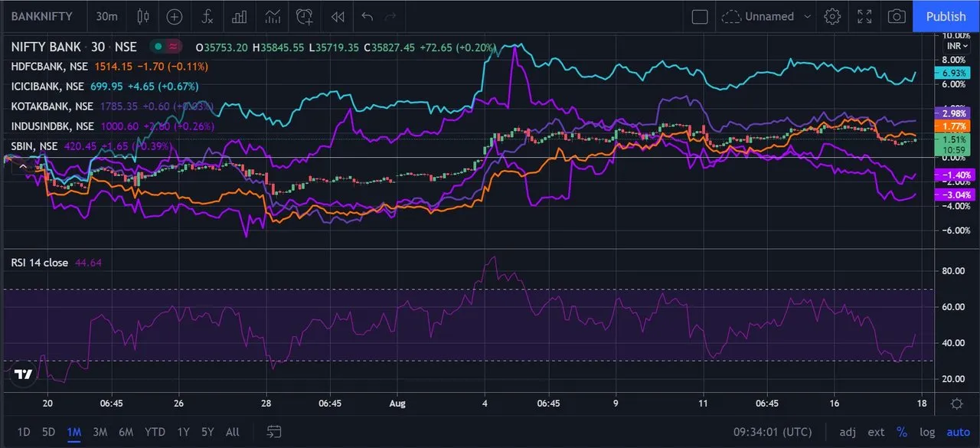Open the fx indicators menu
Screen dimensions: 980x448
(207, 16)
